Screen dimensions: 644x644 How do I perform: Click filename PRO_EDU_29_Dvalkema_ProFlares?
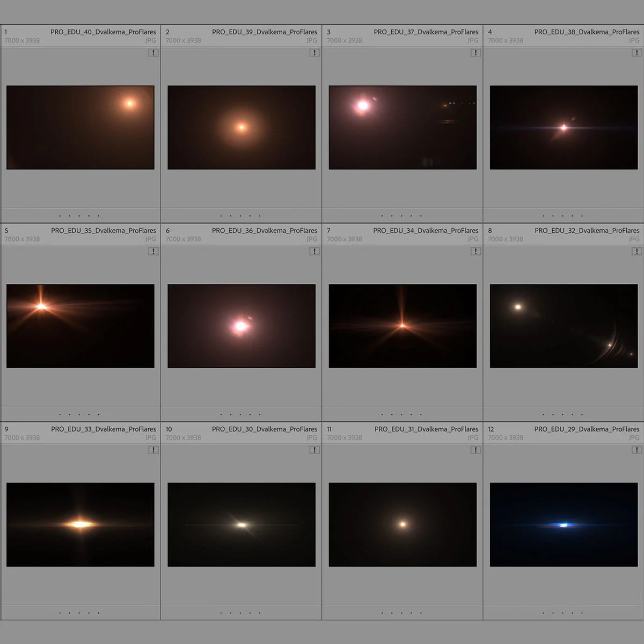[x=587, y=429]
